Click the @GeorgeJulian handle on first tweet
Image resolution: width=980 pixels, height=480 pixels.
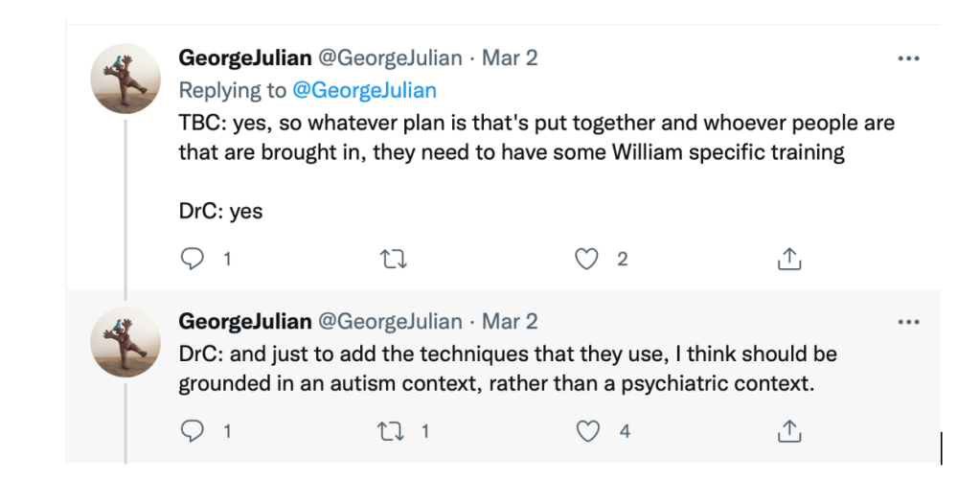390,57
